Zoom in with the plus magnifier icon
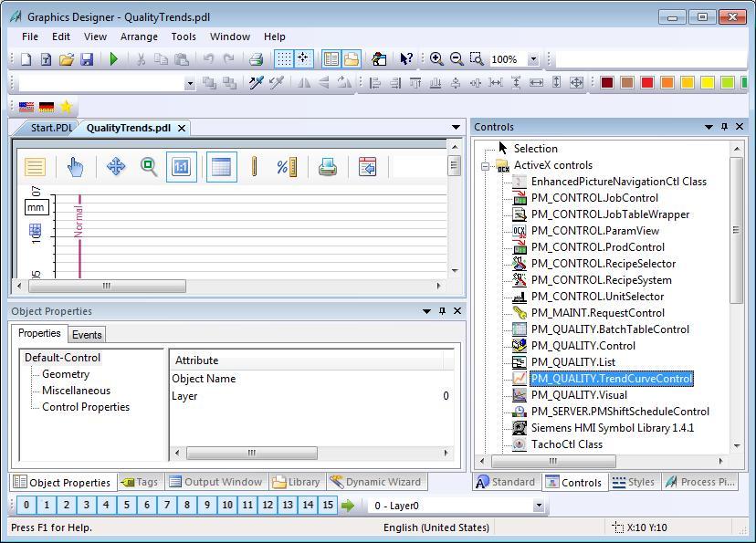 tap(436, 59)
